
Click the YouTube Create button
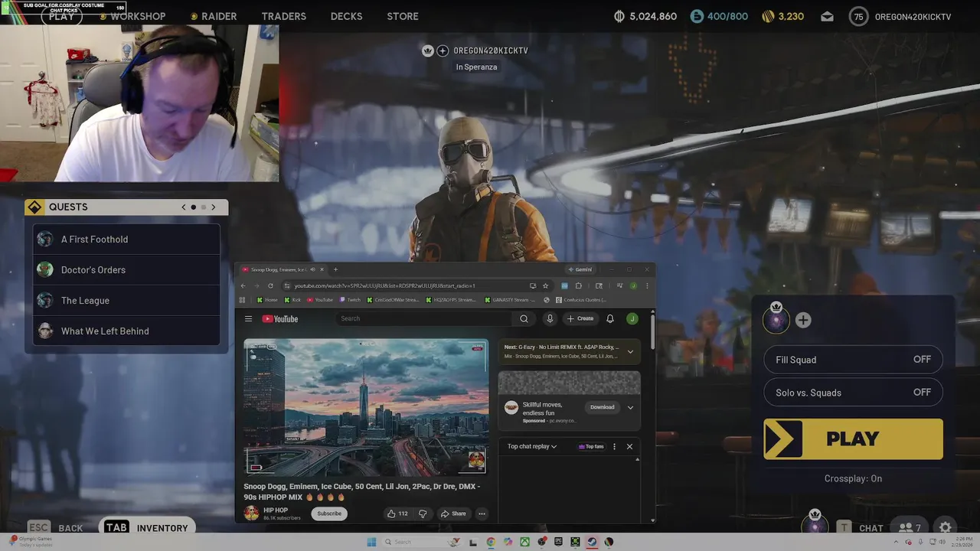click(580, 319)
